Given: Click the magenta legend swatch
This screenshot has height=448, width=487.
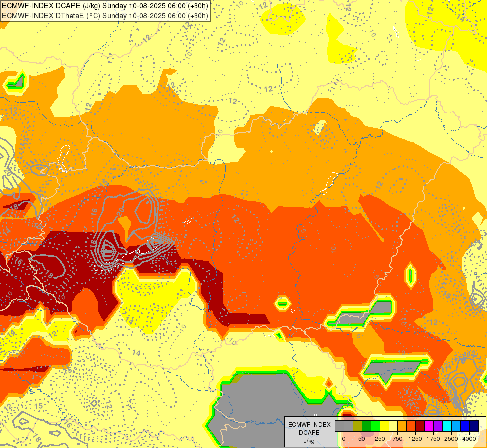Looking at the screenshot, I should point(429,426).
